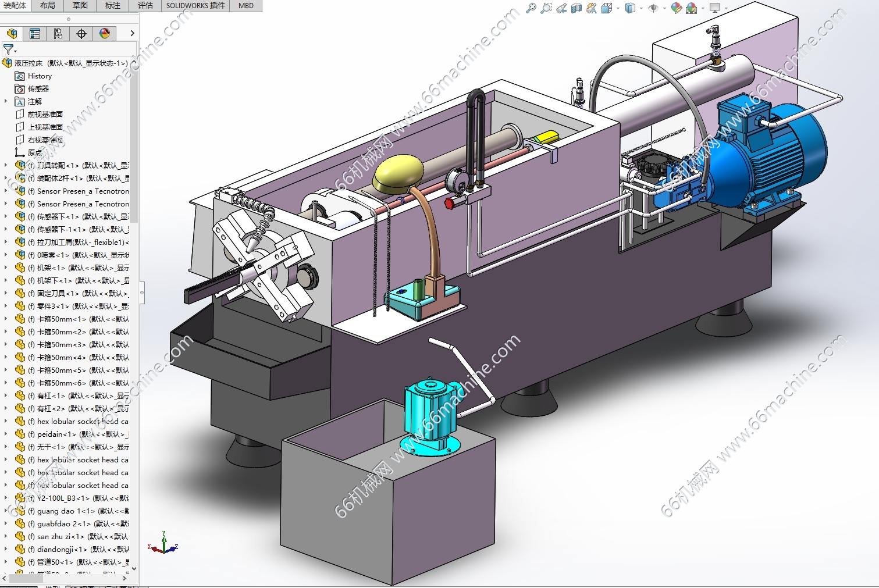The width and height of the screenshot is (879, 588).
Task: Click the cyan pump motor on tank
Action: pyautogui.click(x=430, y=416)
